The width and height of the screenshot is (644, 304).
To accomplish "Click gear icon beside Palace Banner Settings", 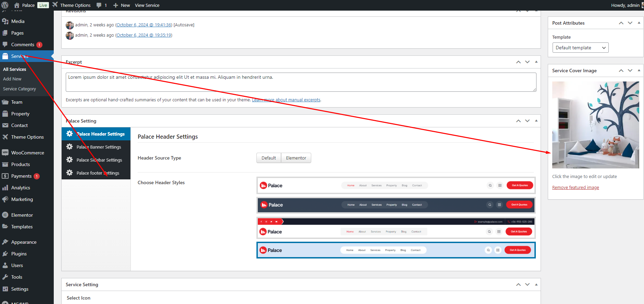I will (70, 147).
